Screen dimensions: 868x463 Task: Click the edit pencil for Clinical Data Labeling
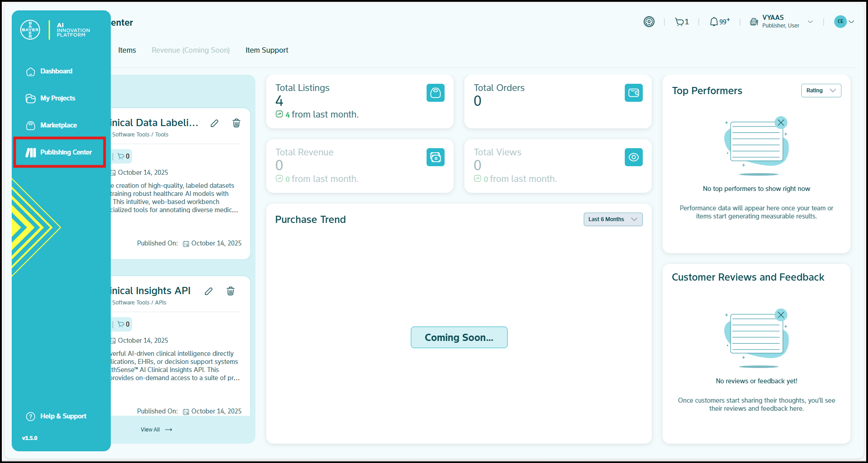click(214, 123)
